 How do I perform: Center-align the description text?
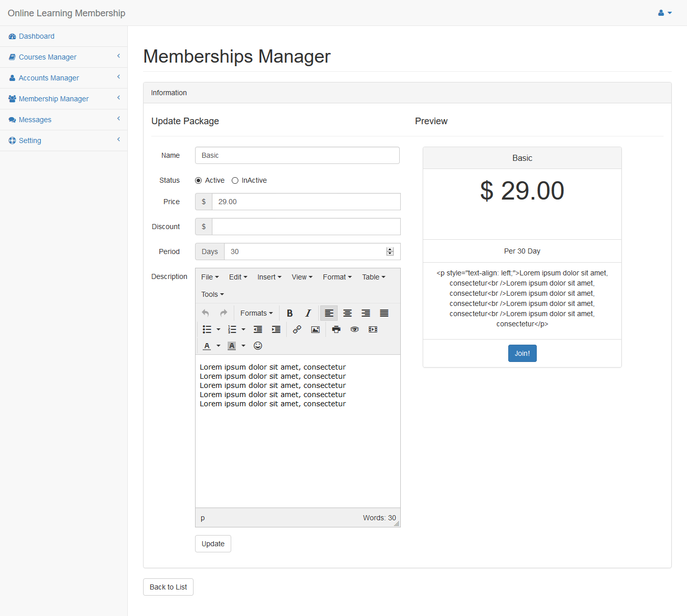(x=347, y=313)
